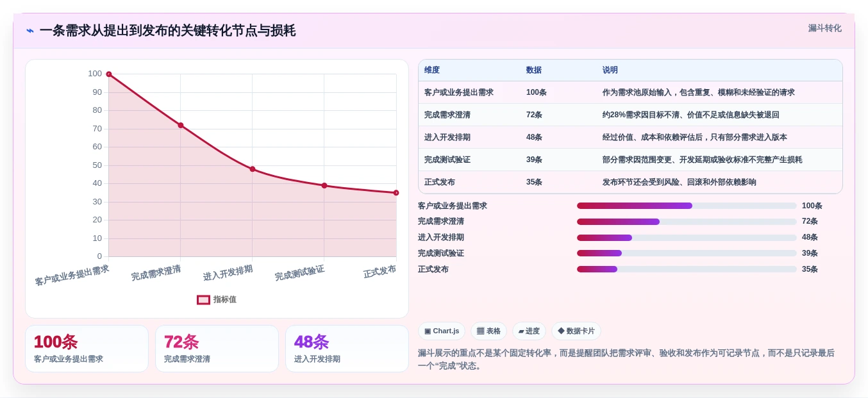Screen dimensions: 868x398
Task: Select the chart point at 72 for 完成需求澄清
Action: click(x=181, y=125)
